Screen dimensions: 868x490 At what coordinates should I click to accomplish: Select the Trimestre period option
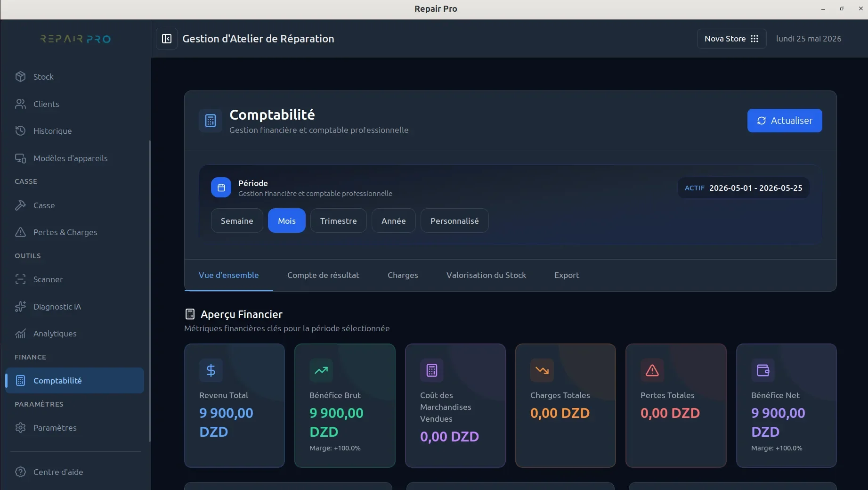pos(338,220)
